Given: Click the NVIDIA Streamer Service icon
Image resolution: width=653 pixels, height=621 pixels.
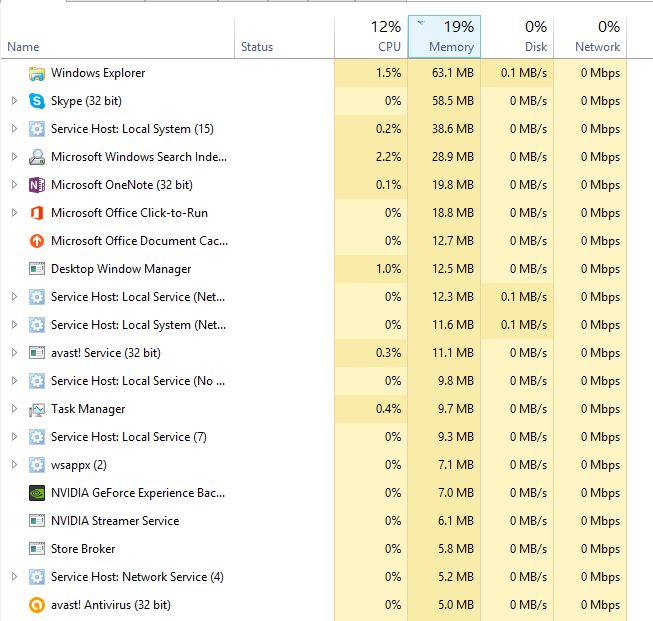Looking at the screenshot, I should pyautogui.click(x=37, y=521).
